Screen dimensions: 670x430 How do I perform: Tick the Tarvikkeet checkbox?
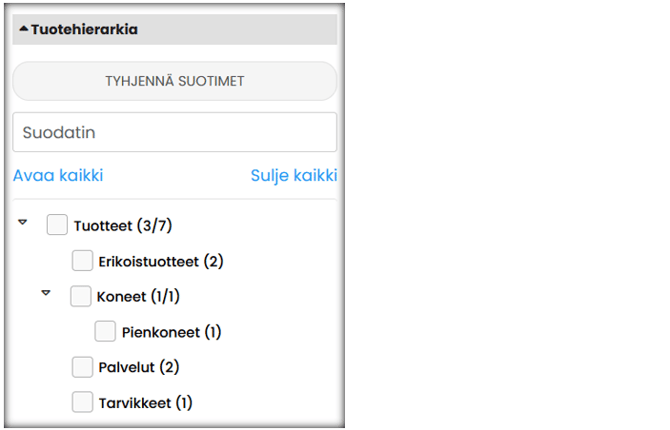pos(82,403)
